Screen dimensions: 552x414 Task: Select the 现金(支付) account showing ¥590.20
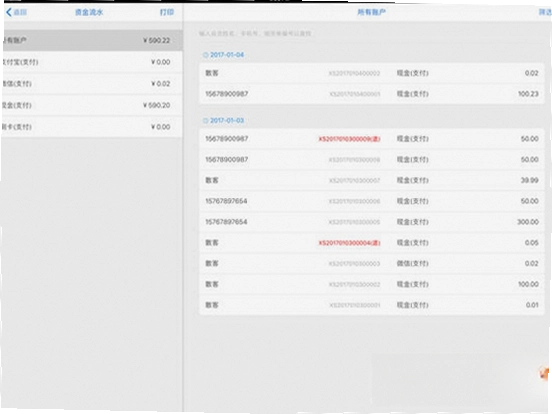[x=92, y=105]
